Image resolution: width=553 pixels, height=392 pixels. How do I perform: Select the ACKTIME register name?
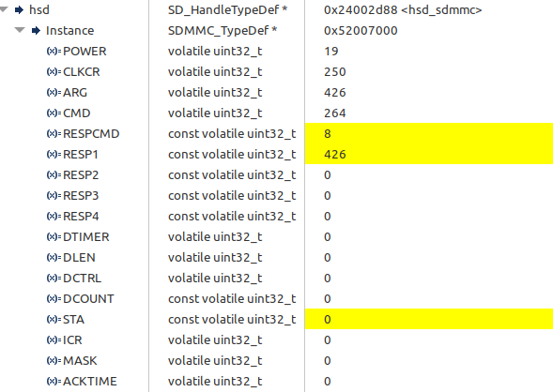coord(89,381)
